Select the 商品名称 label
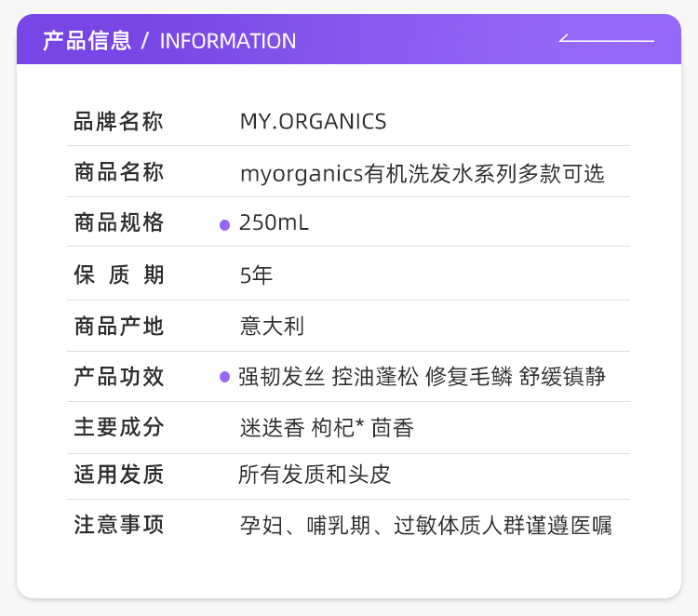698x616 pixels. click(x=119, y=172)
